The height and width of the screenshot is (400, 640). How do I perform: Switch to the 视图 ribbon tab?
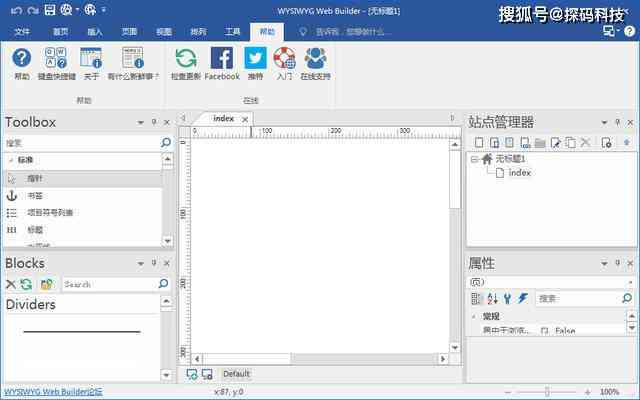coord(164,32)
